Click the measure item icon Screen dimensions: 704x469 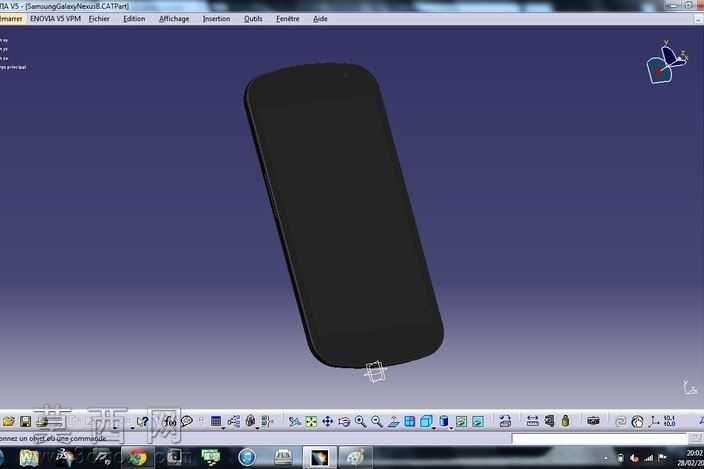[x=549, y=421]
